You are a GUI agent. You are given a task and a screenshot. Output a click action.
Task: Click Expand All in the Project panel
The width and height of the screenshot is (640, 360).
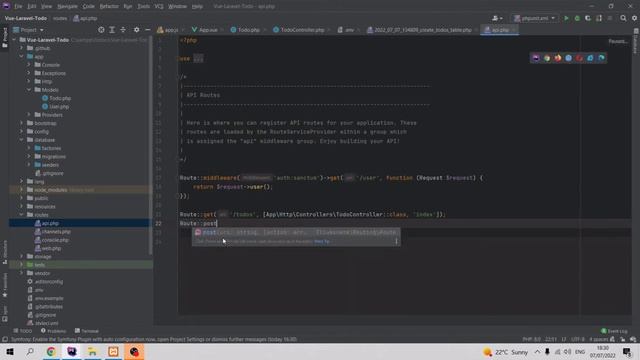click(x=112, y=30)
